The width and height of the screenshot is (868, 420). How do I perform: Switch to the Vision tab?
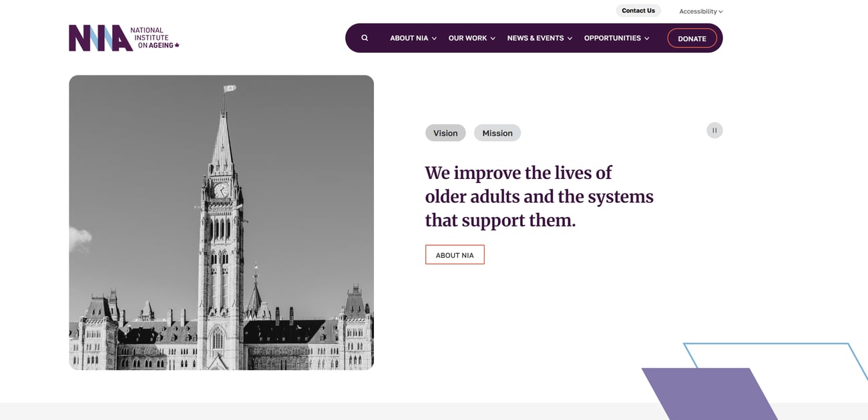click(445, 133)
